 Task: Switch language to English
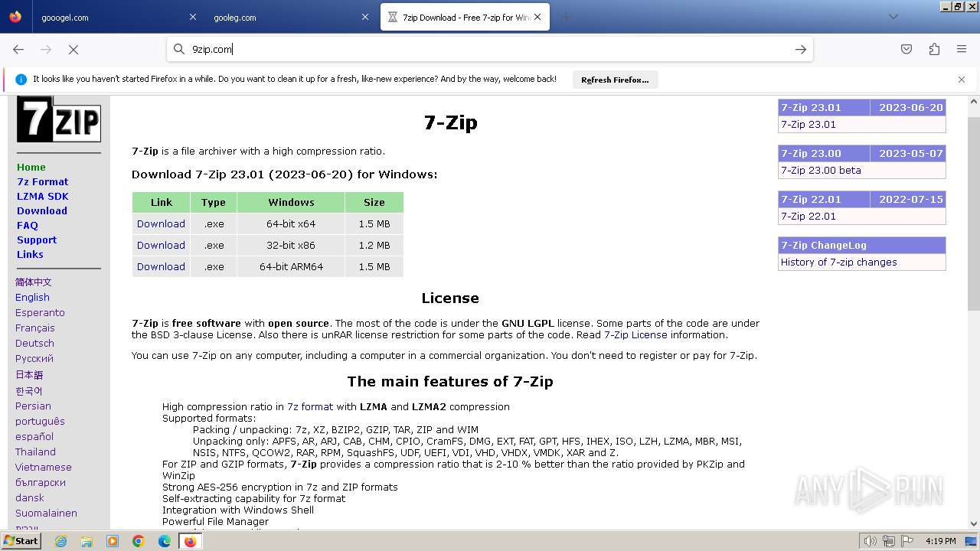pos(32,297)
